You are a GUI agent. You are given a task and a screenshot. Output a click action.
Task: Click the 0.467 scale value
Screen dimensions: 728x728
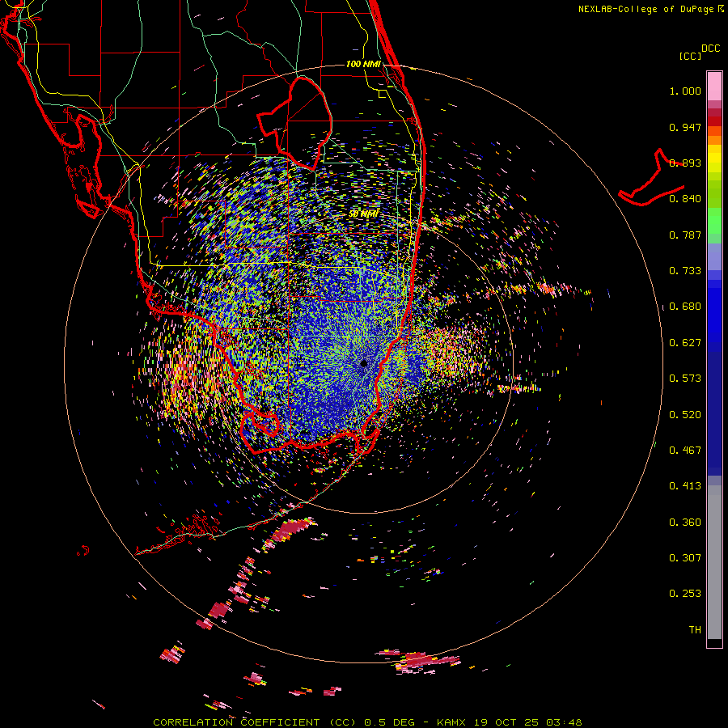tap(685, 451)
